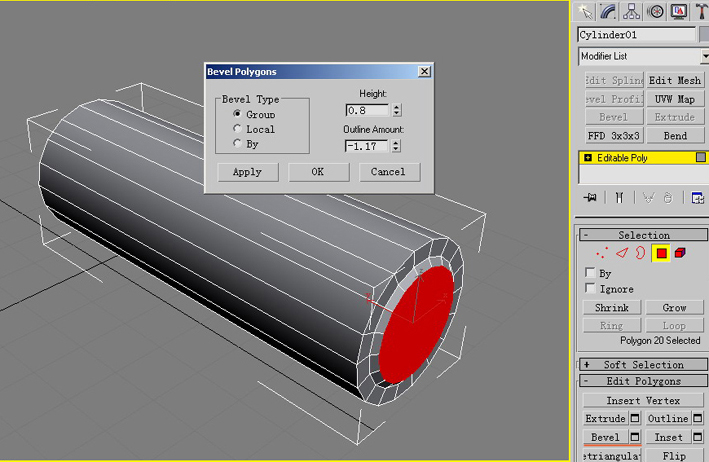This screenshot has height=462, width=709.
Task: Click the Bend modifier button
Action: click(675, 136)
